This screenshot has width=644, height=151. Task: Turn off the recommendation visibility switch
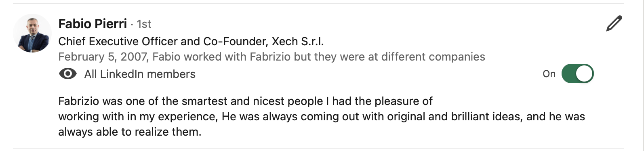tap(577, 74)
